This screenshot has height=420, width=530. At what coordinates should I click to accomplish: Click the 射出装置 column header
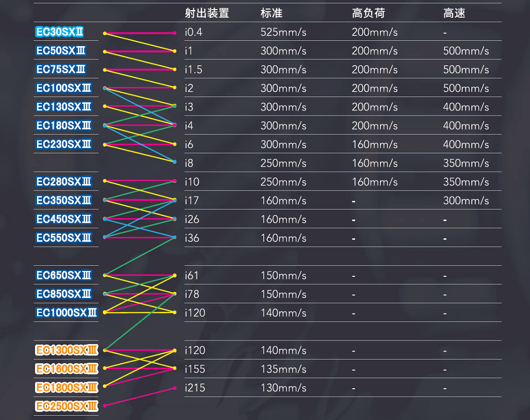[x=207, y=13]
